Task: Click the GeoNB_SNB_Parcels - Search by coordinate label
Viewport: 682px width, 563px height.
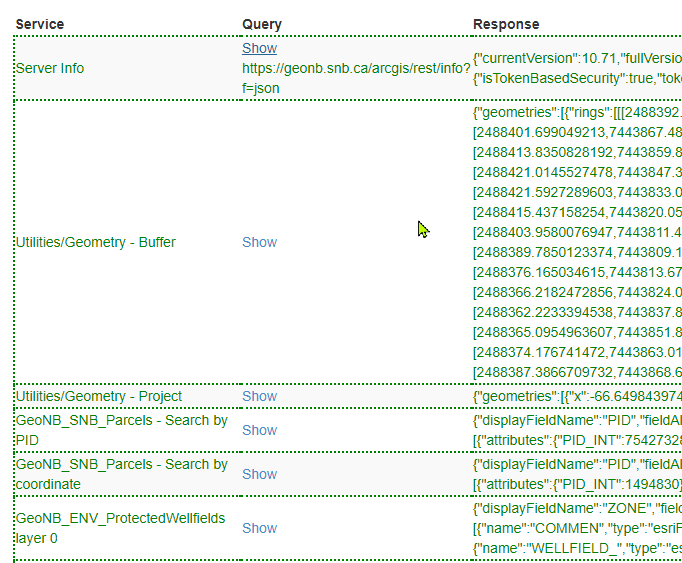Action: click(121, 474)
